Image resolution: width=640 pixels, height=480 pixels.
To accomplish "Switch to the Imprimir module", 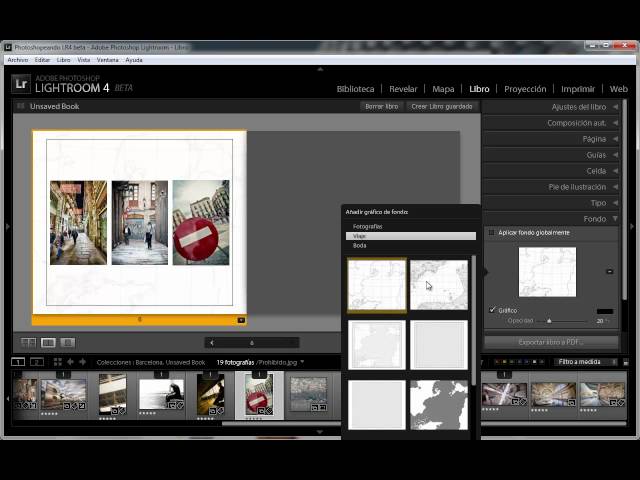I will [x=578, y=89].
